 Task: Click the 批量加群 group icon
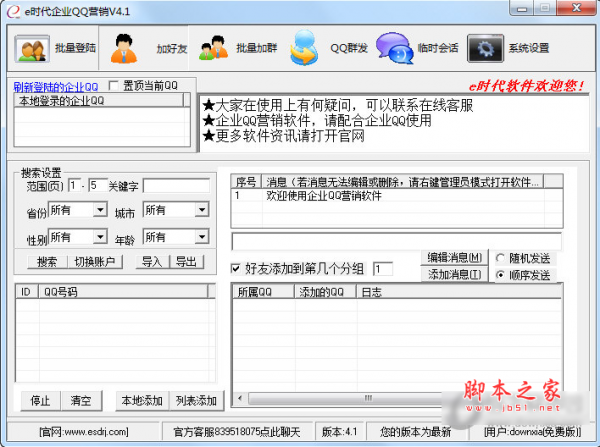tap(214, 48)
